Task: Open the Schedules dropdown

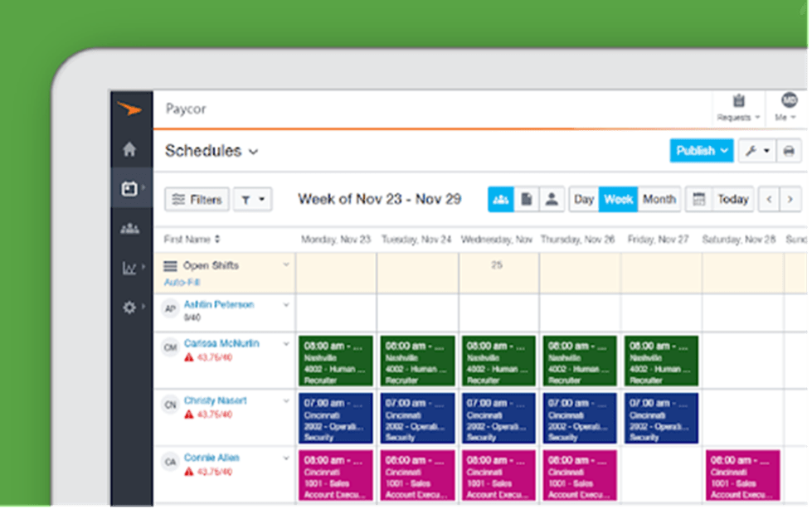Action: click(x=251, y=152)
